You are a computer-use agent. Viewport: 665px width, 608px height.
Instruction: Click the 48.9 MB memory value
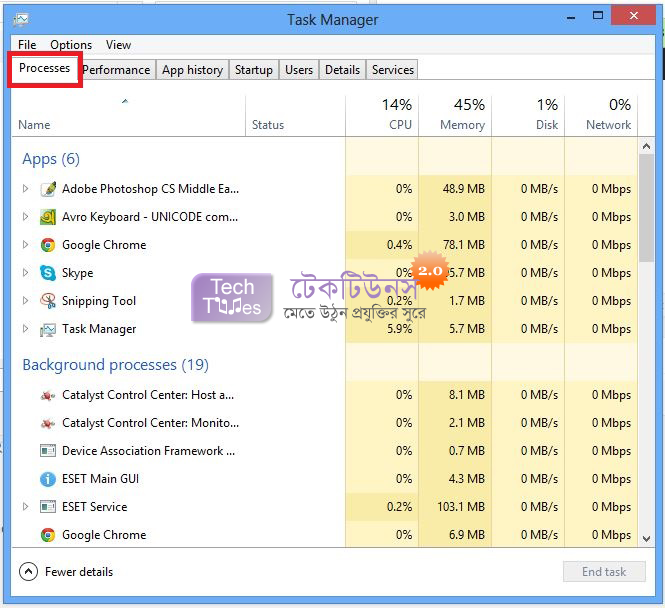pos(464,189)
